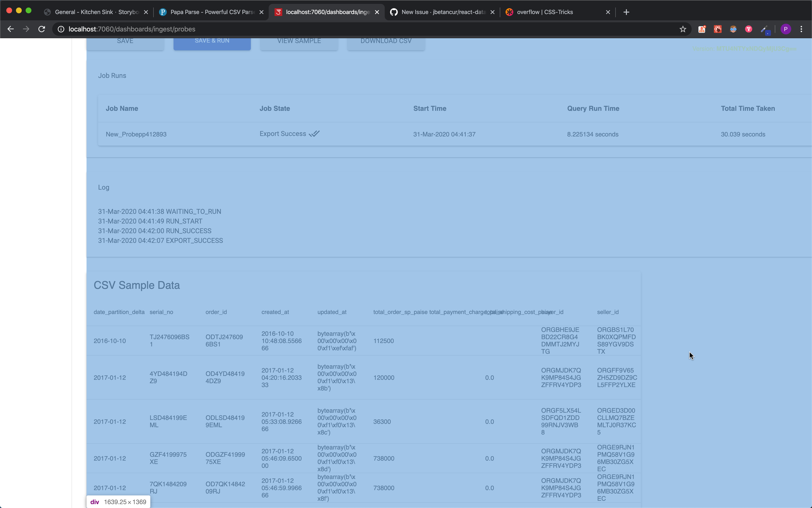Click the RUN_SUCCESS log line
The image size is (812, 508).
tap(155, 231)
